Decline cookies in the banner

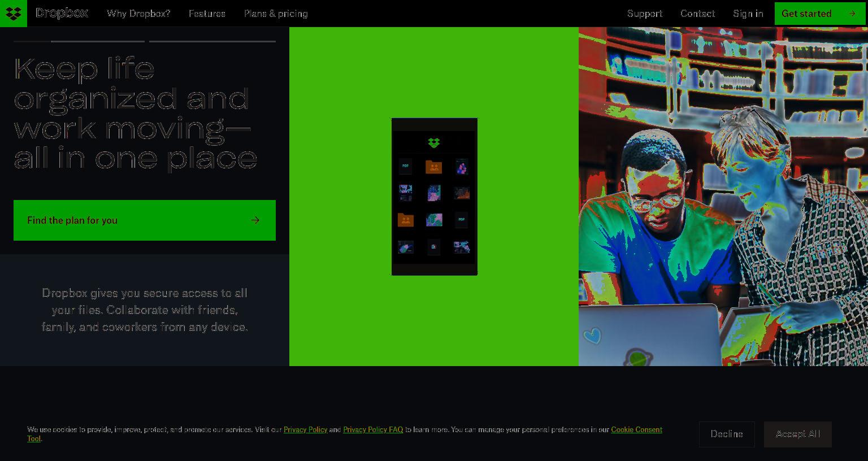pos(727,434)
